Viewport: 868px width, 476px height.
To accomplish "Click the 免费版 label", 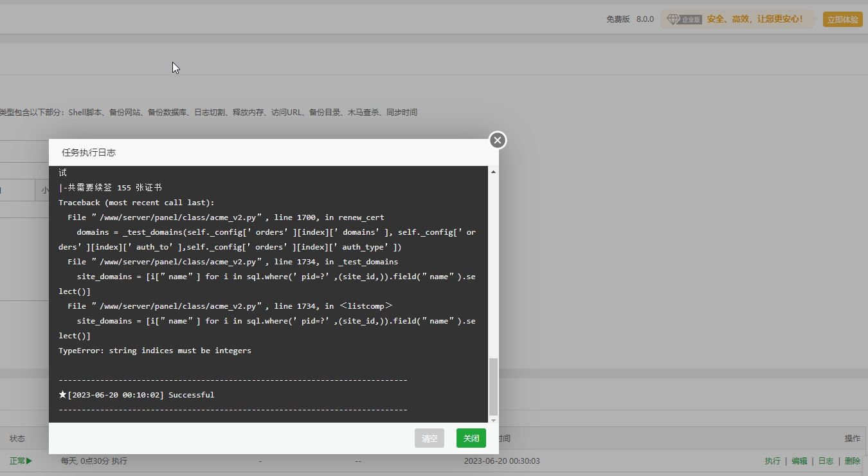I will click(x=618, y=19).
